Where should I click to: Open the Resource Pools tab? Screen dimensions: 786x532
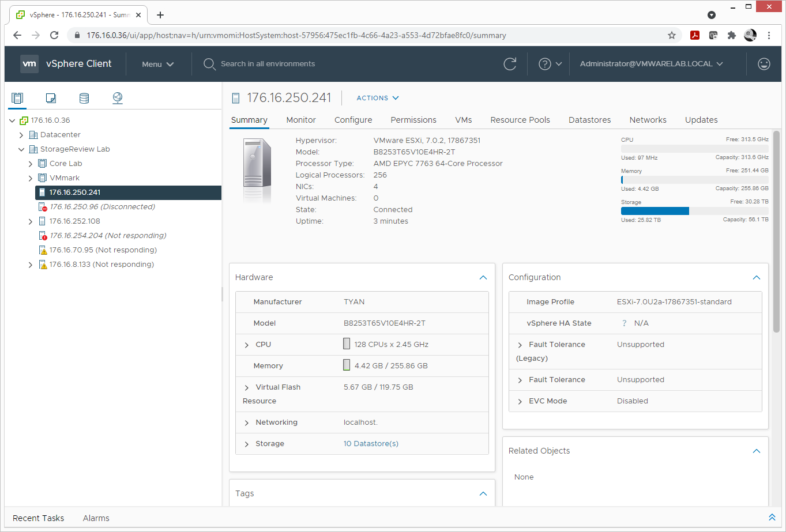pyautogui.click(x=520, y=120)
